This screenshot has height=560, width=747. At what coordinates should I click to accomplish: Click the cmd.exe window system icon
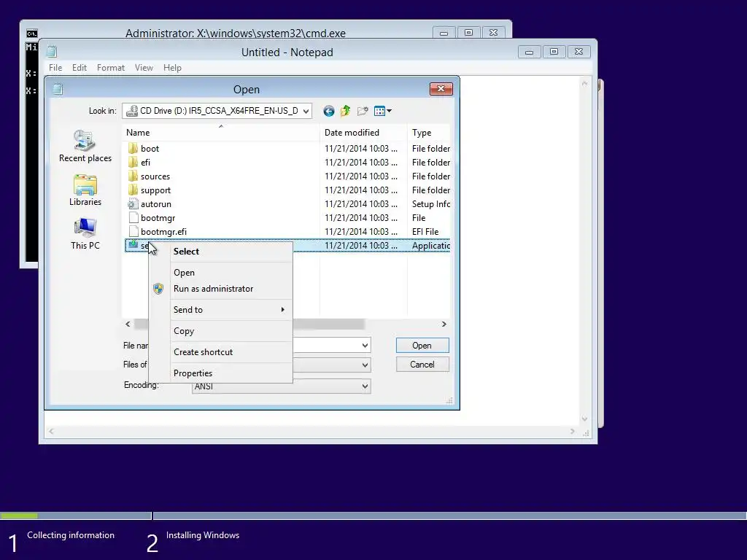point(32,34)
